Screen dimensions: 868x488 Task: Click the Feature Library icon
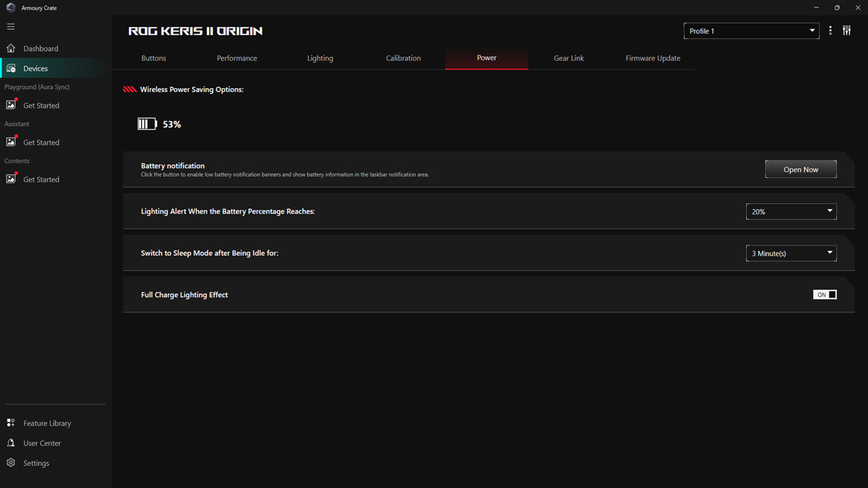tap(11, 423)
